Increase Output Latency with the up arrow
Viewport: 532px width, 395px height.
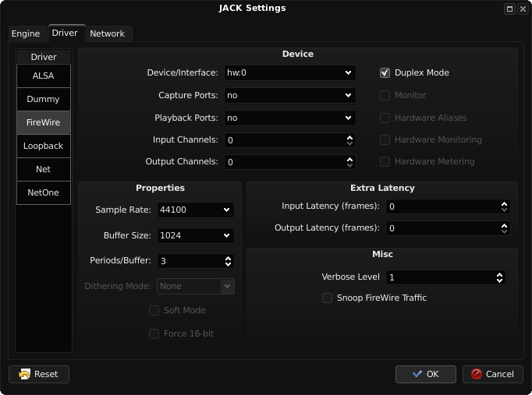(x=504, y=225)
